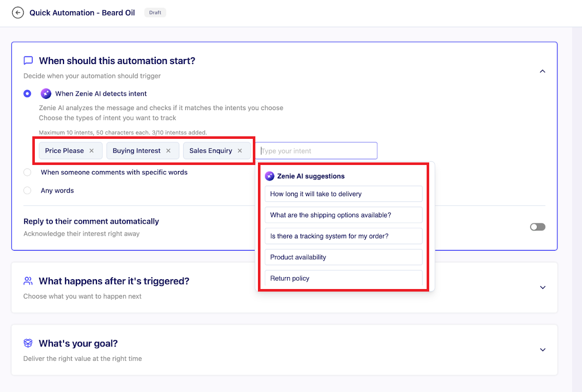Click the people icon beside triggered heading
This screenshot has width=582, height=392.
click(x=28, y=281)
